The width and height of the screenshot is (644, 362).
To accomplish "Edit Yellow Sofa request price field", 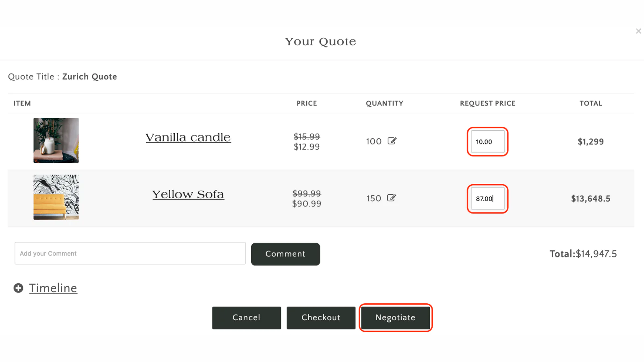I will tap(488, 199).
